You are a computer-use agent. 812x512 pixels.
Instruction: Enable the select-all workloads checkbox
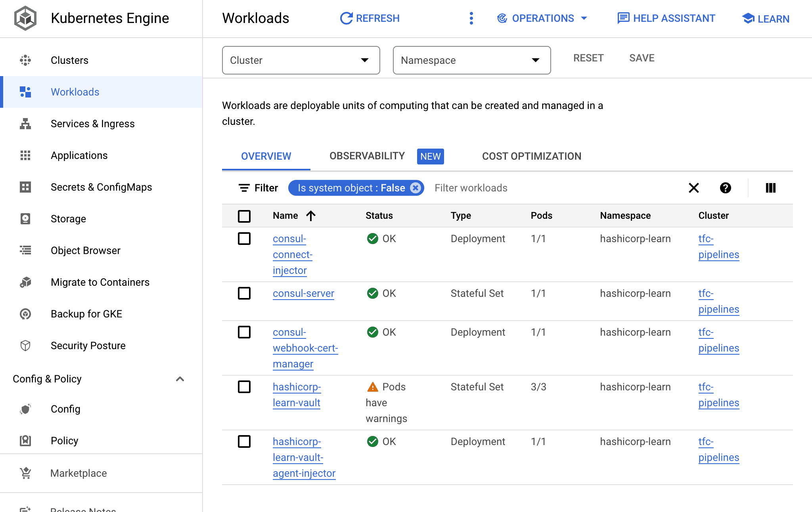(244, 215)
